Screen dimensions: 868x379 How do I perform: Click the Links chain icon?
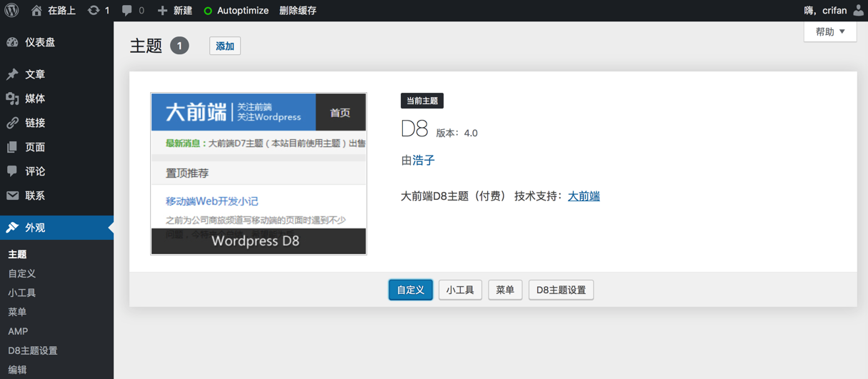click(12, 123)
